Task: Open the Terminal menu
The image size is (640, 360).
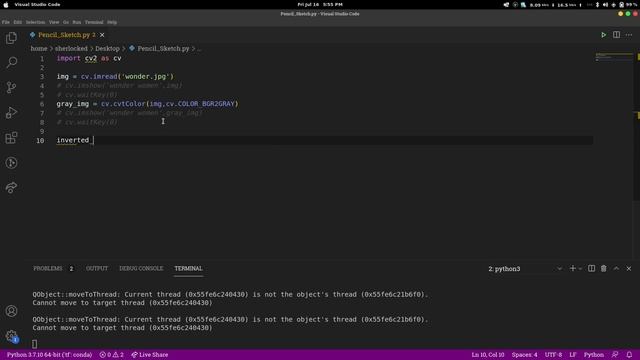Action: 94,22
